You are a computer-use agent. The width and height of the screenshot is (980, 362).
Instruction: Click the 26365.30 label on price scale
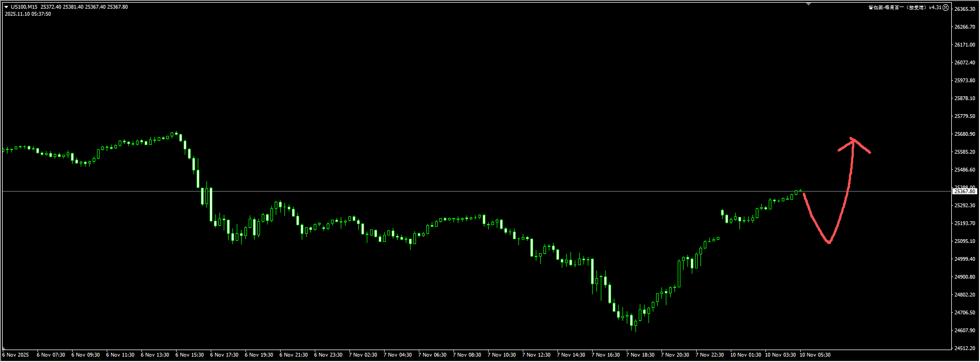965,9
